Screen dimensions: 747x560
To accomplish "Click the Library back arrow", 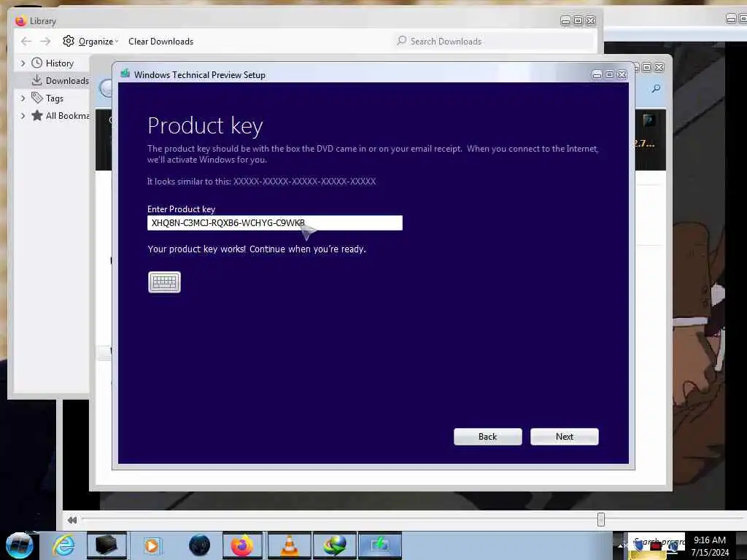I will coord(26,42).
